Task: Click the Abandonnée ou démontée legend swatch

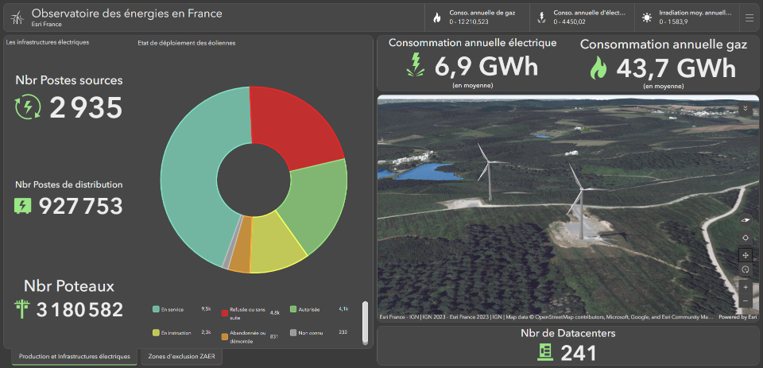Action: (x=225, y=336)
